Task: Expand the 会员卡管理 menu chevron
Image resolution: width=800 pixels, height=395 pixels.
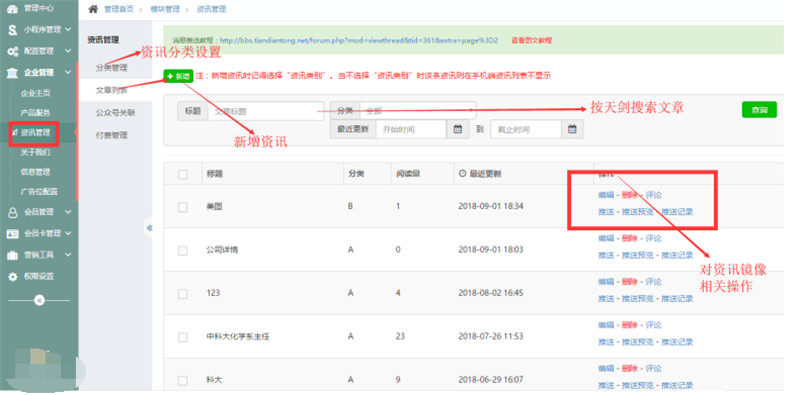Action: pyautogui.click(x=68, y=233)
